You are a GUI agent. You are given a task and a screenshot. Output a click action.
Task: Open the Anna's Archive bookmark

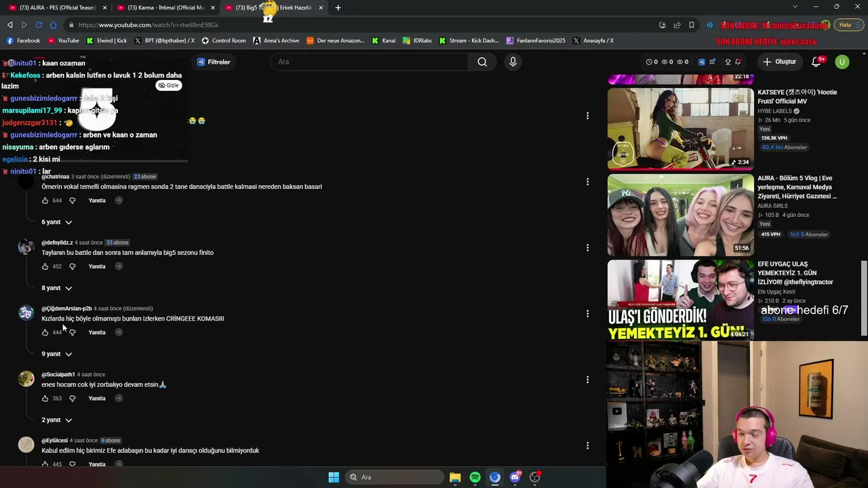click(x=276, y=41)
